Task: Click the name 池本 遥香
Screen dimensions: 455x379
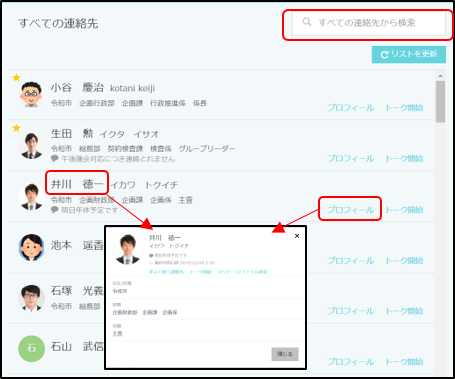Action: (77, 245)
